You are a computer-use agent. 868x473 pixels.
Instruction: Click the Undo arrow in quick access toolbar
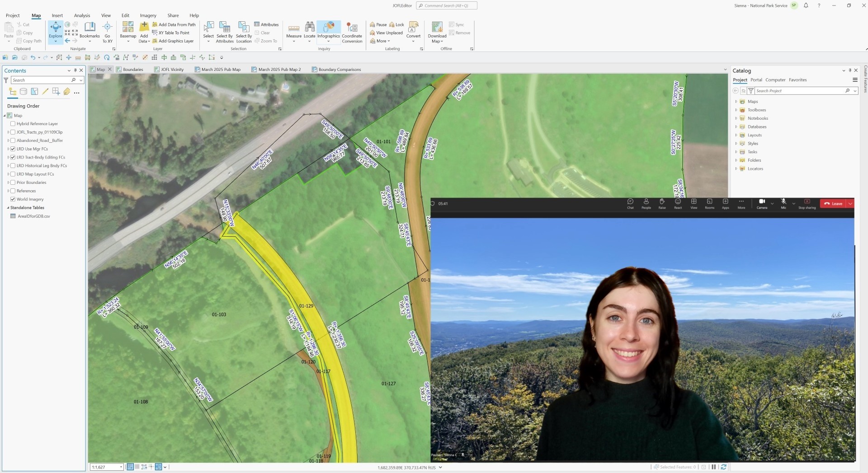click(x=33, y=57)
